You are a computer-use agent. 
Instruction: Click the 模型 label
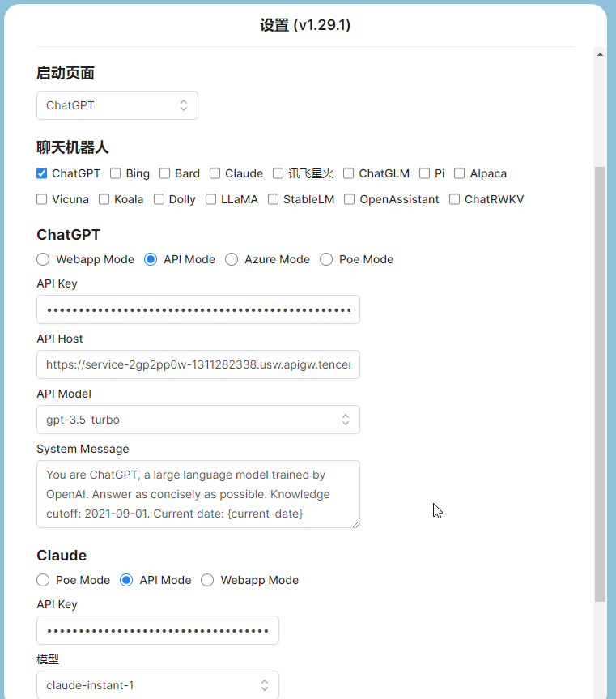[48, 659]
